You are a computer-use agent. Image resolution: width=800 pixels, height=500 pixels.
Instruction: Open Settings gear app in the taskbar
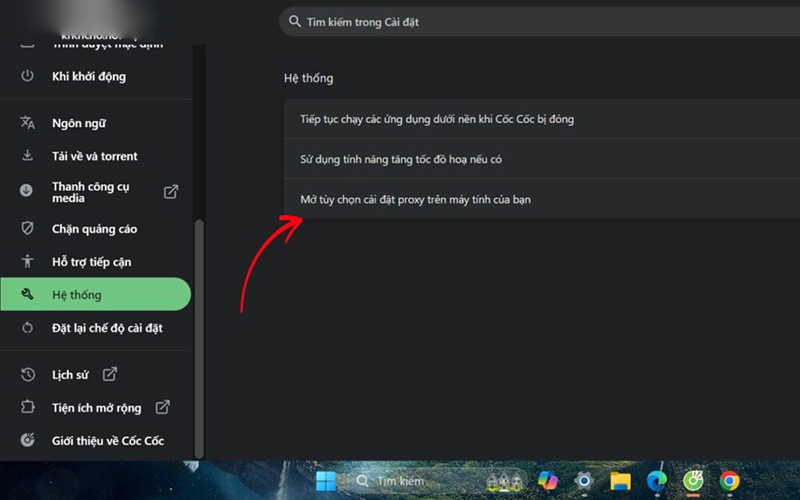tap(584, 481)
